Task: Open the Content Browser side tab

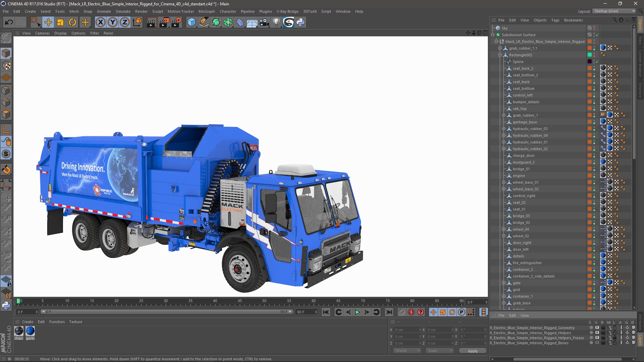Action: [640, 63]
